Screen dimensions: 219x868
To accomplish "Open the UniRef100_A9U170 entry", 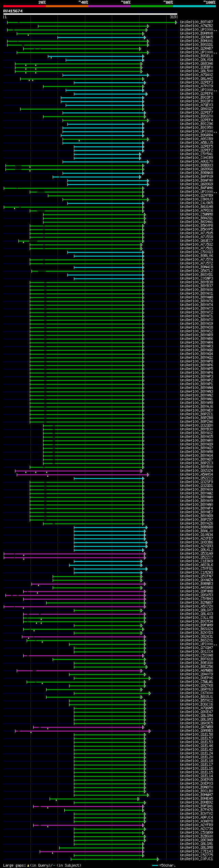I will tap(196, 162).
